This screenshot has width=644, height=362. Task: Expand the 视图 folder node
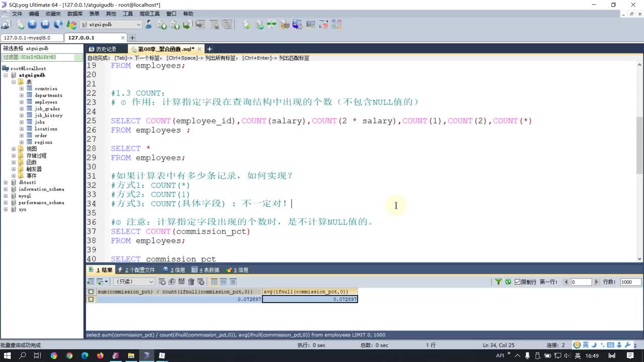click(14, 149)
